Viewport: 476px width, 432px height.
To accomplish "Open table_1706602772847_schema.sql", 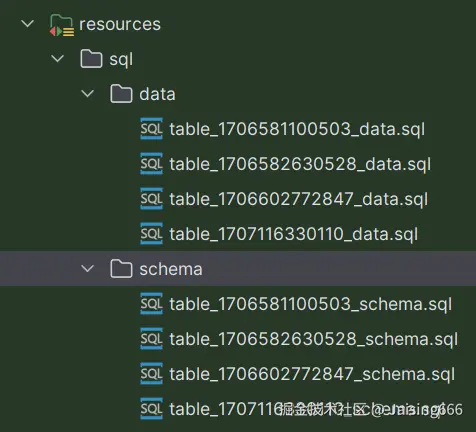I will coord(312,374).
